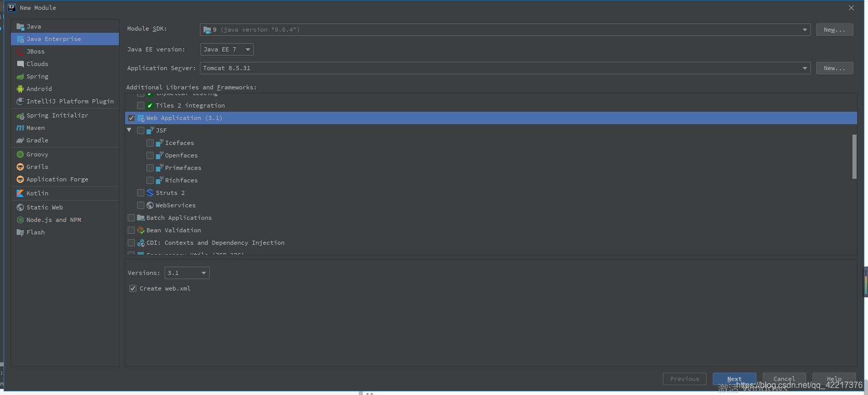The height and width of the screenshot is (395, 868).
Task: Click the Struts 2 framework icon
Action: [x=150, y=193]
